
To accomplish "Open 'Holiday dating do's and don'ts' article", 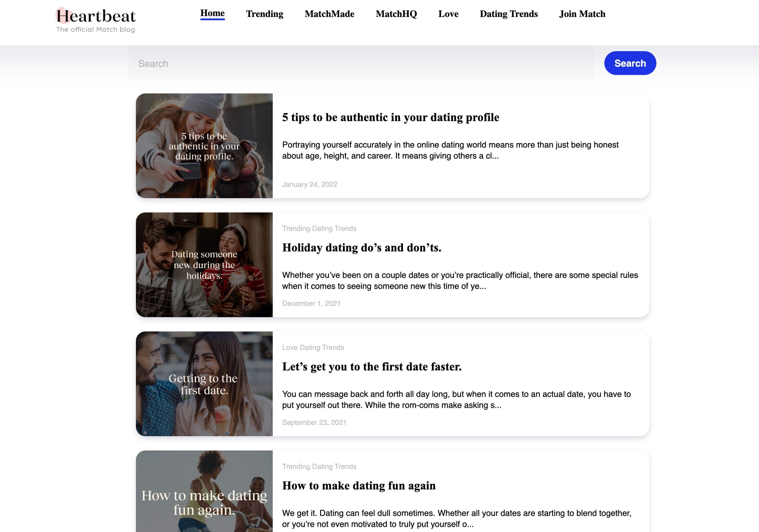I will click(x=362, y=248).
